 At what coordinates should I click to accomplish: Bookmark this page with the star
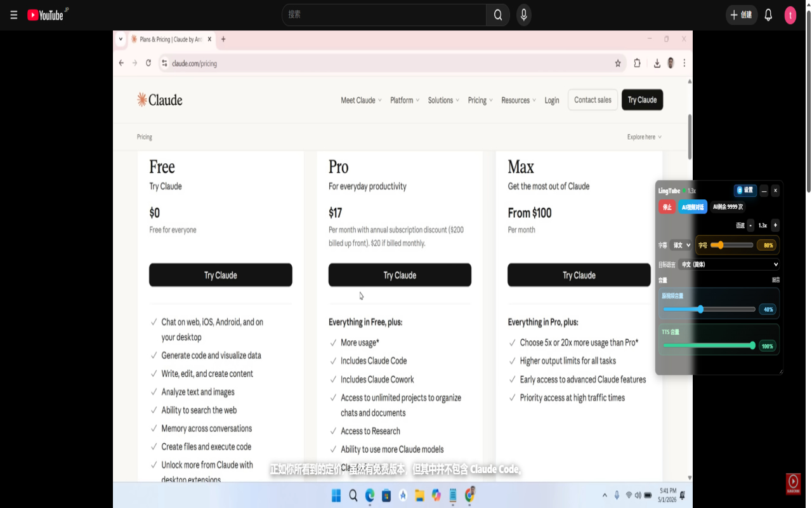pos(618,63)
